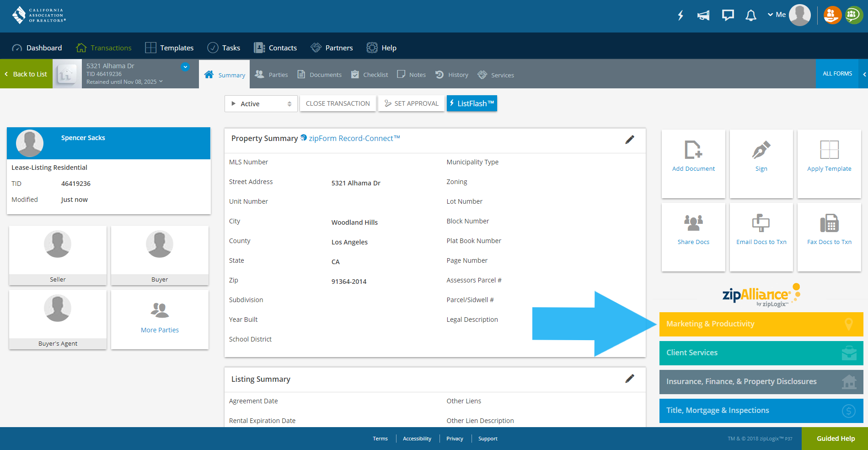Click the Share Docs people icon
This screenshot has width=868, height=450.
point(693,223)
